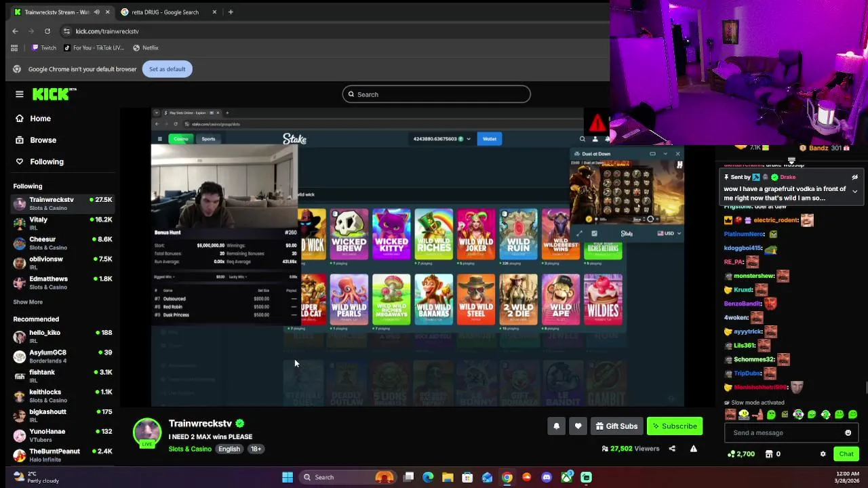Open Microsoft Store from taskbar
868x488 pixels.
[x=467, y=477]
